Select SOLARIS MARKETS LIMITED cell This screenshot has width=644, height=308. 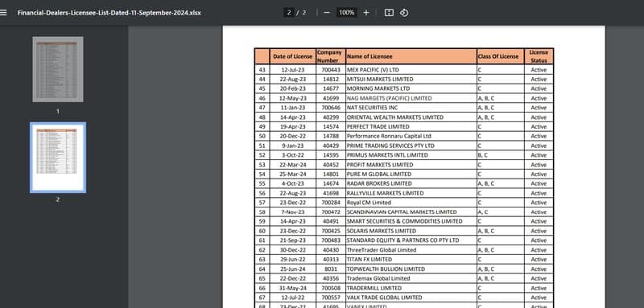[411, 231]
